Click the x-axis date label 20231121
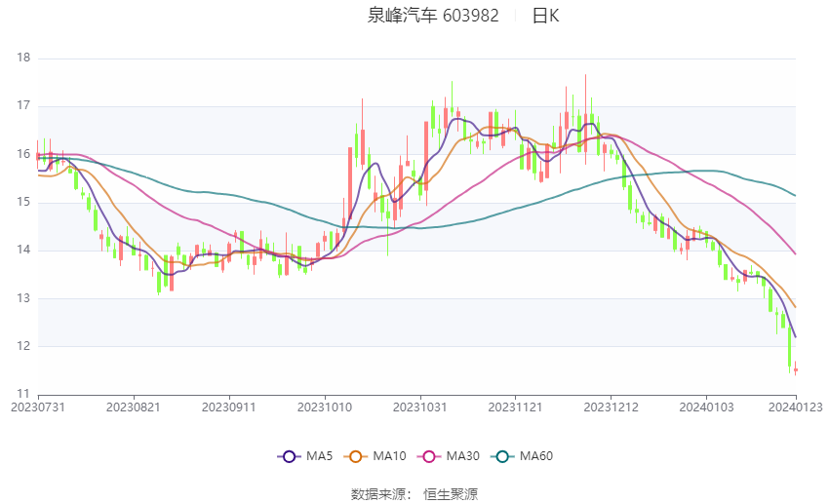Image resolution: width=829 pixels, height=504 pixels. [515, 407]
